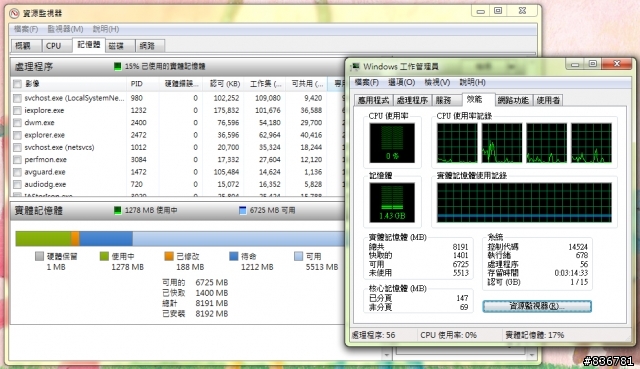
Task: Check the audiodg.exe process checkbox
Action: click(17, 184)
